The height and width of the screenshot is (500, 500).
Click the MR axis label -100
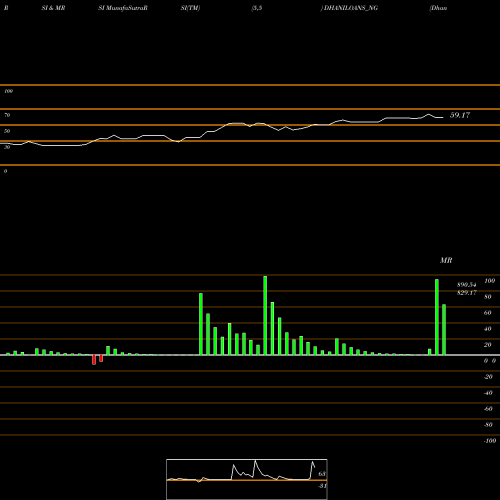pyautogui.click(x=490, y=441)
